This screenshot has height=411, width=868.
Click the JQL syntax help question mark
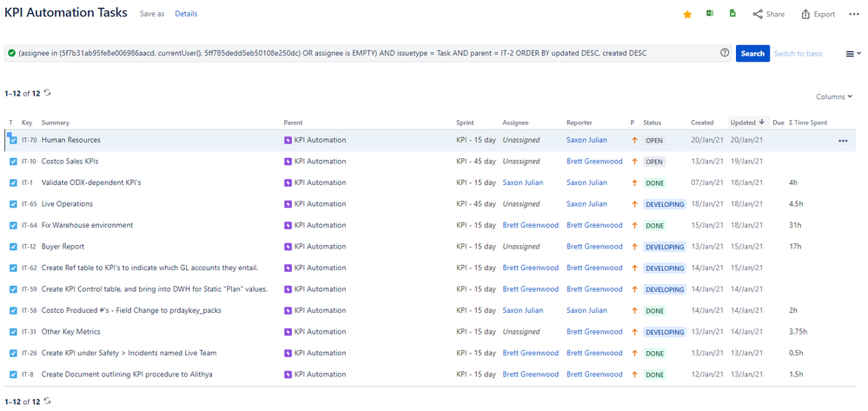[x=725, y=53]
